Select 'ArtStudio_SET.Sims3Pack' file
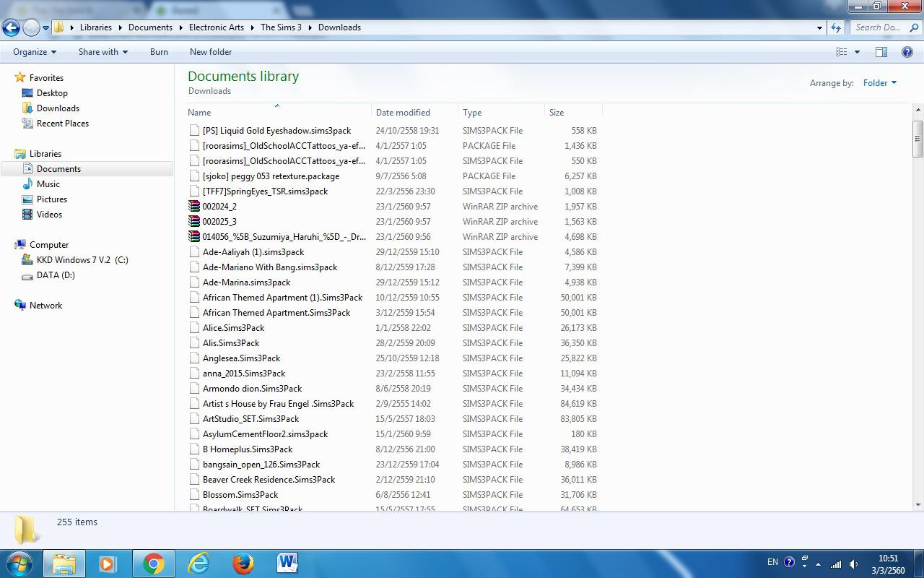Viewport: 924px width, 578px height. point(250,419)
